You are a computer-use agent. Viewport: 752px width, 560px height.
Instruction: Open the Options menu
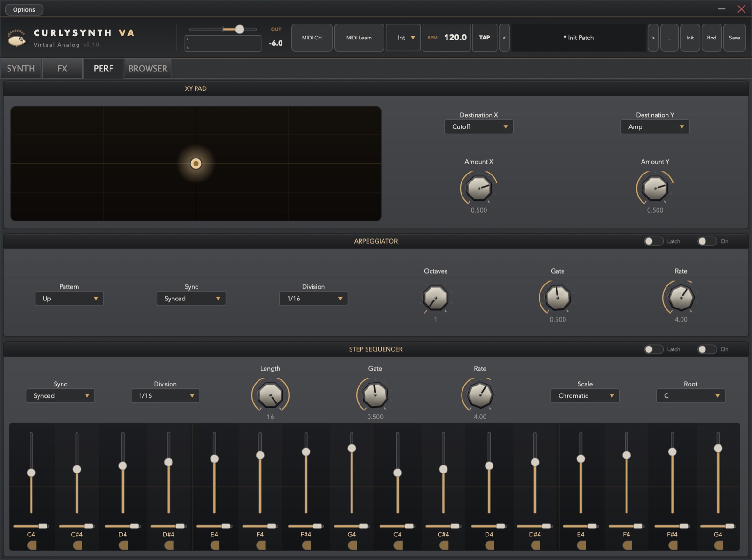(x=24, y=9)
